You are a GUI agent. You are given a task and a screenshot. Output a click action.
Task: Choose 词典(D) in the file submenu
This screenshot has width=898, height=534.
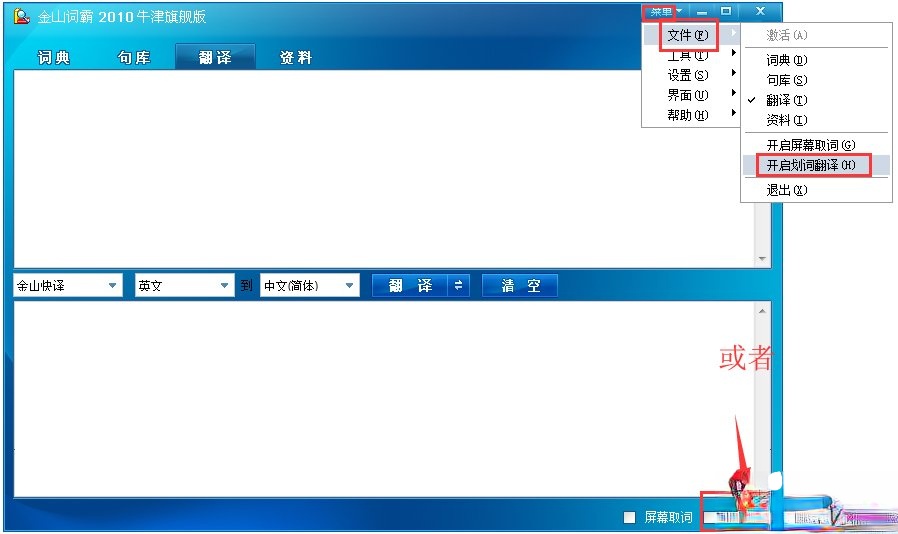pos(816,60)
